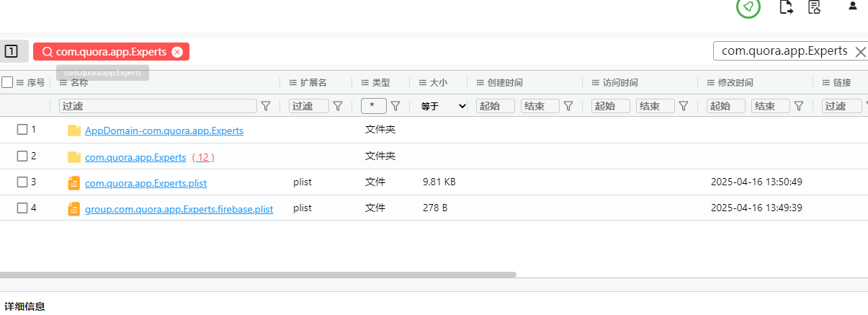Click the 278 B size cell
The width and height of the screenshot is (868, 315).
coord(435,208)
